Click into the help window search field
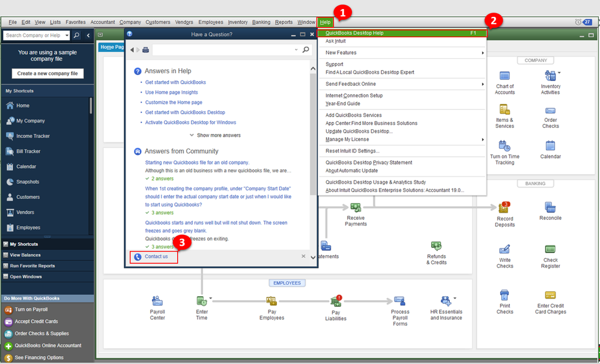 [x=225, y=50]
